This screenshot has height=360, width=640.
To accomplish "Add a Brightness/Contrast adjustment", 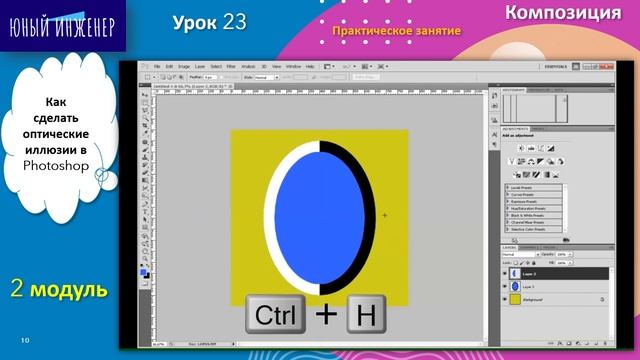I will coord(521,149).
